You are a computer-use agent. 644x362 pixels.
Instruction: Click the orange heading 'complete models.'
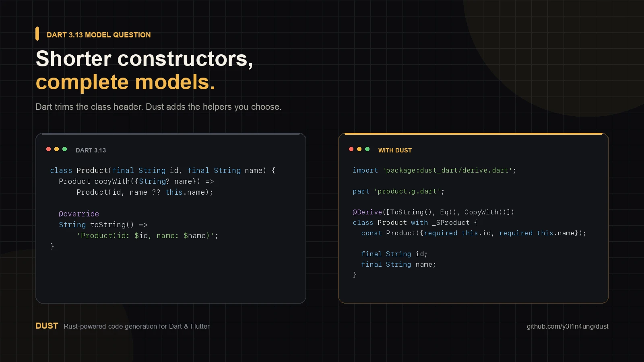tap(126, 82)
